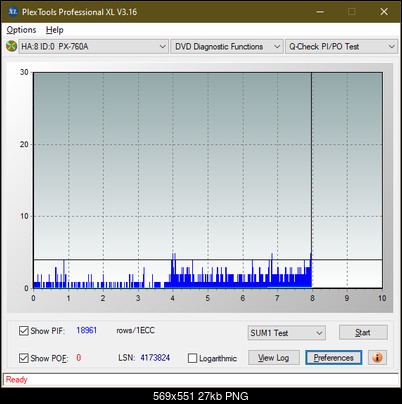Click the Start button
The width and height of the screenshot is (402, 404).
(x=363, y=332)
